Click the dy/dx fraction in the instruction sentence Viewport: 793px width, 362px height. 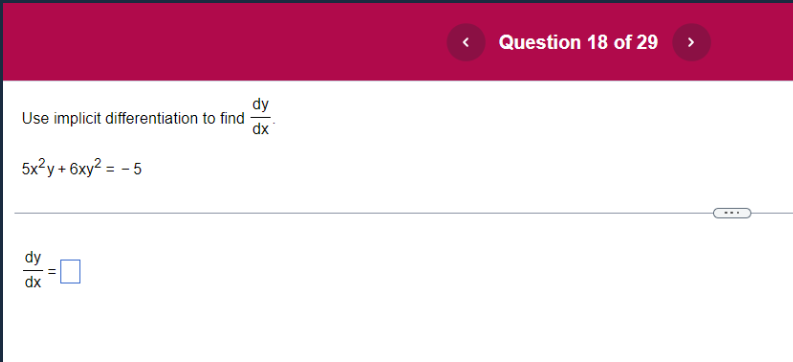click(261, 117)
